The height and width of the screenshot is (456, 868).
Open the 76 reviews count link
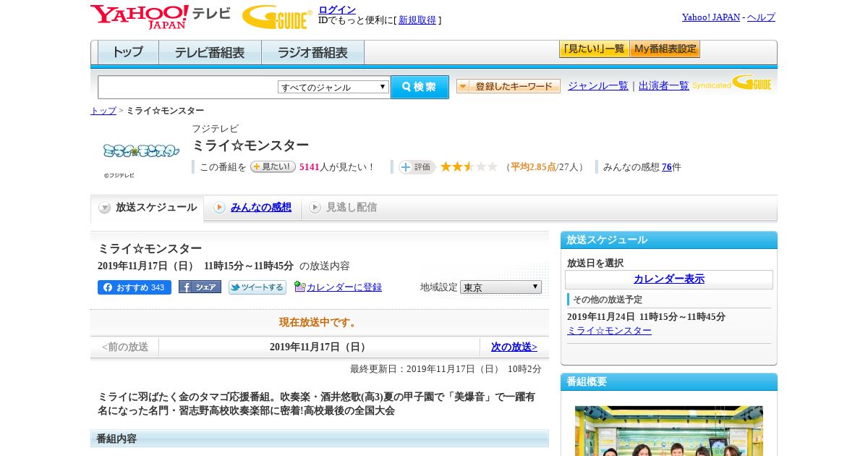pos(667,167)
